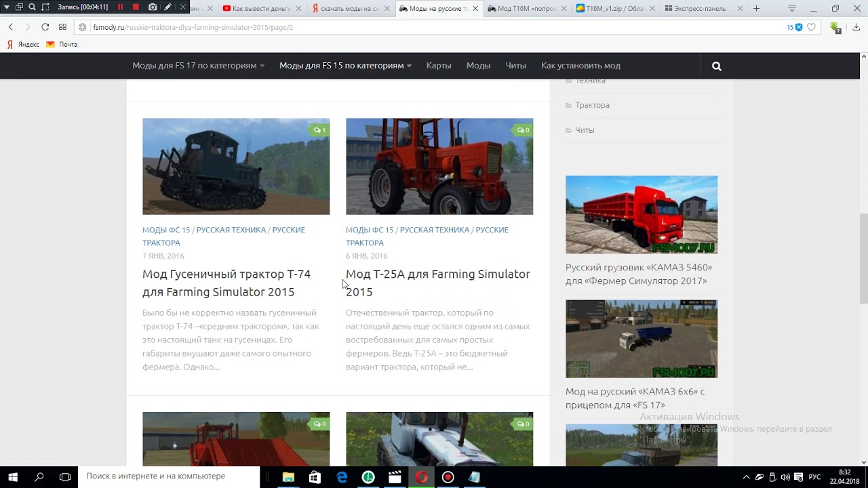Click the recorder magnifier zoom icon
Image resolution: width=868 pixels, height=488 pixels.
[32, 7]
